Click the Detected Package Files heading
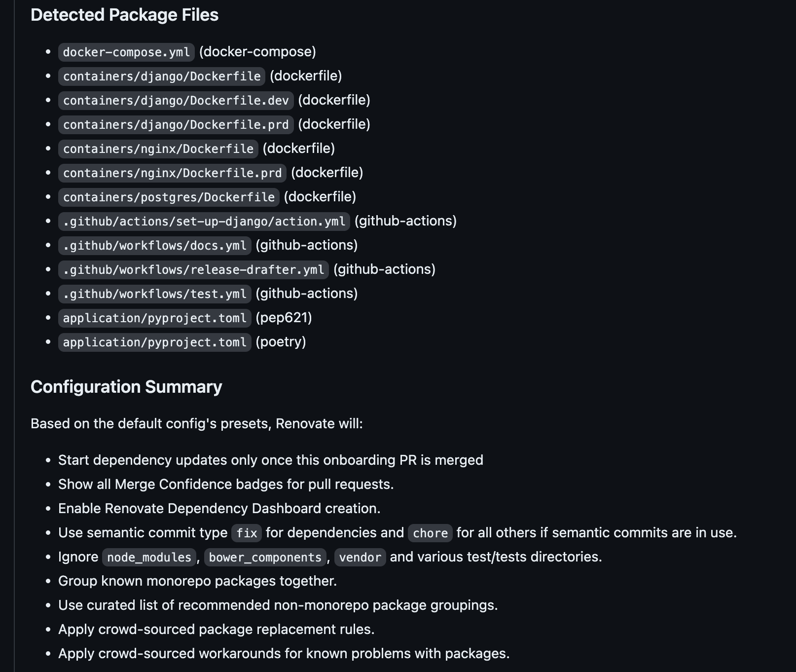Viewport: 796px width, 672px height. click(x=124, y=15)
